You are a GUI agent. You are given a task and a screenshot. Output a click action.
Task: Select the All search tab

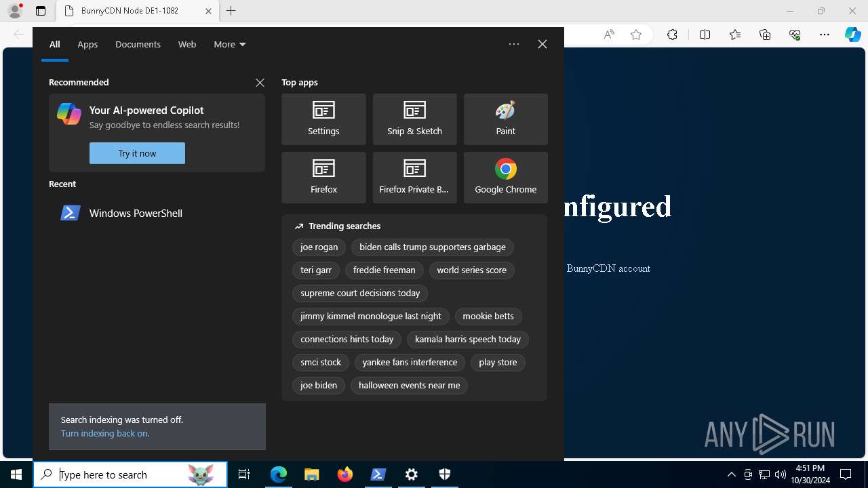(x=55, y=44)
